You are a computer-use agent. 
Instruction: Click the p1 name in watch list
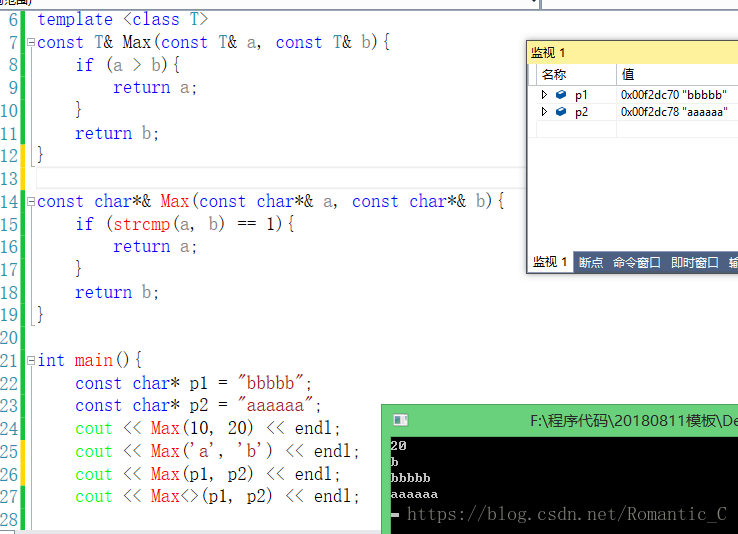(x=581, y=95)
